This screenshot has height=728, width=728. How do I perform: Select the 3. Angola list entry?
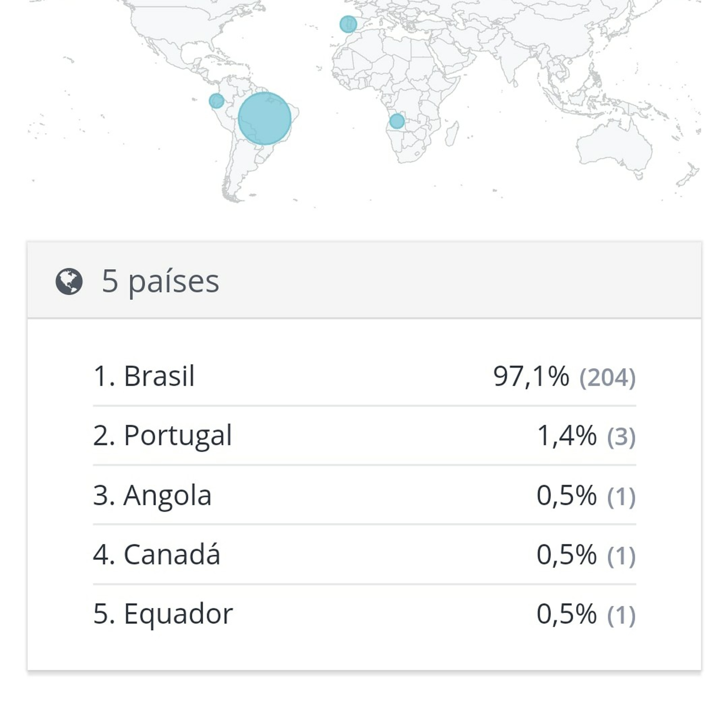(x=364, y=495)
